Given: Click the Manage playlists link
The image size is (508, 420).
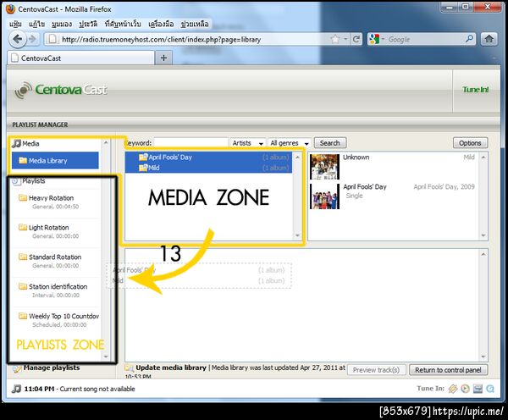Looking at the screenshot, I should click(51, 367).
